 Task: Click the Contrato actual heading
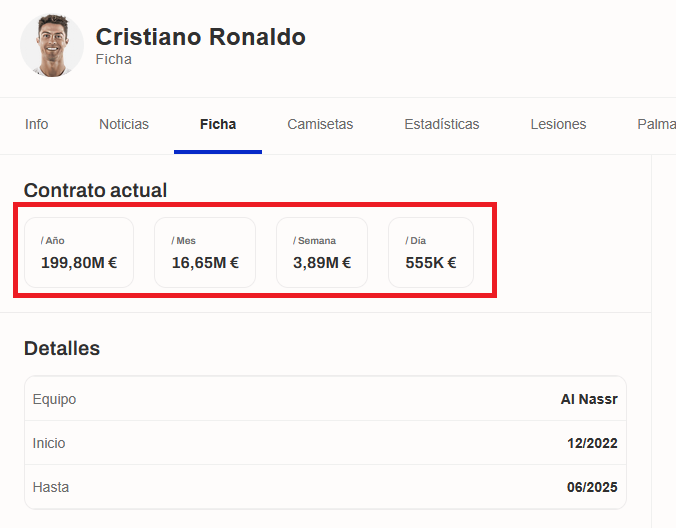[95, 190]
